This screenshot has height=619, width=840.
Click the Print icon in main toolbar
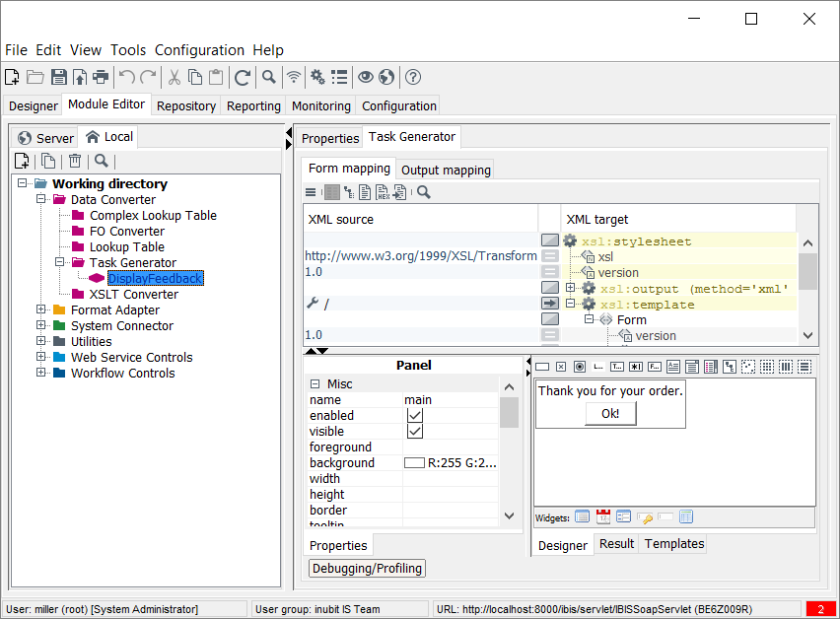pyautogui.click(x=100, y=77)
